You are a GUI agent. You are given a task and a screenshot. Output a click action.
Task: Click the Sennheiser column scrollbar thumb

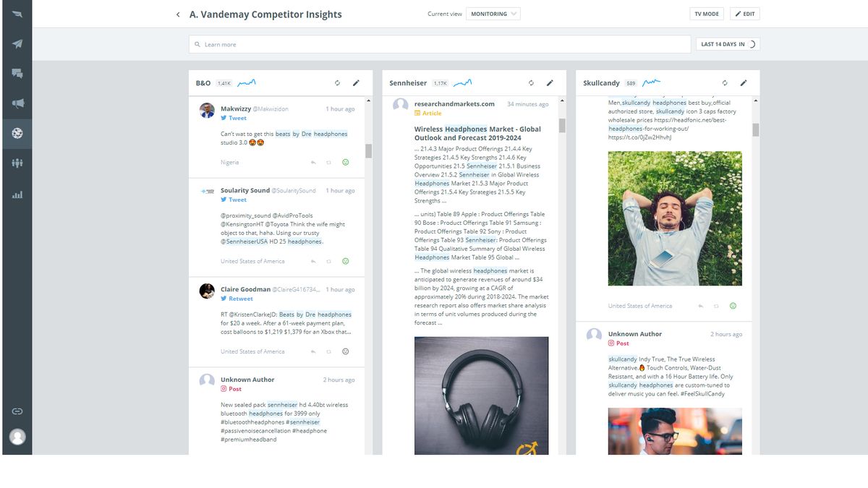562,126
